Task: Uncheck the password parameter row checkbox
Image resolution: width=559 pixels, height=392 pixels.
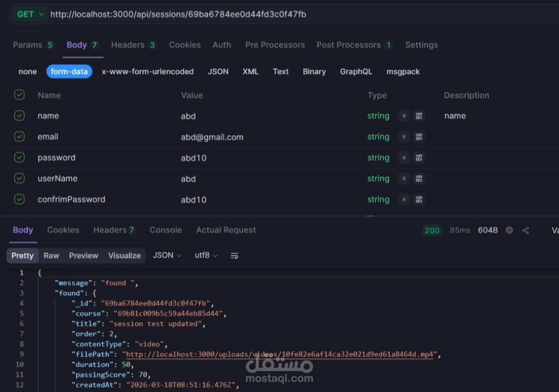Action: (x=19, y=157)
